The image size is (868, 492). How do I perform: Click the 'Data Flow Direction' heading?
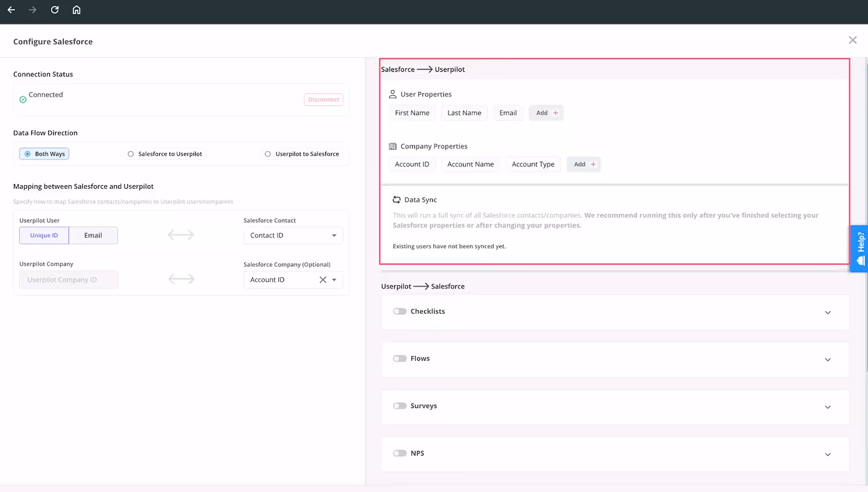(x=45, y=133)
